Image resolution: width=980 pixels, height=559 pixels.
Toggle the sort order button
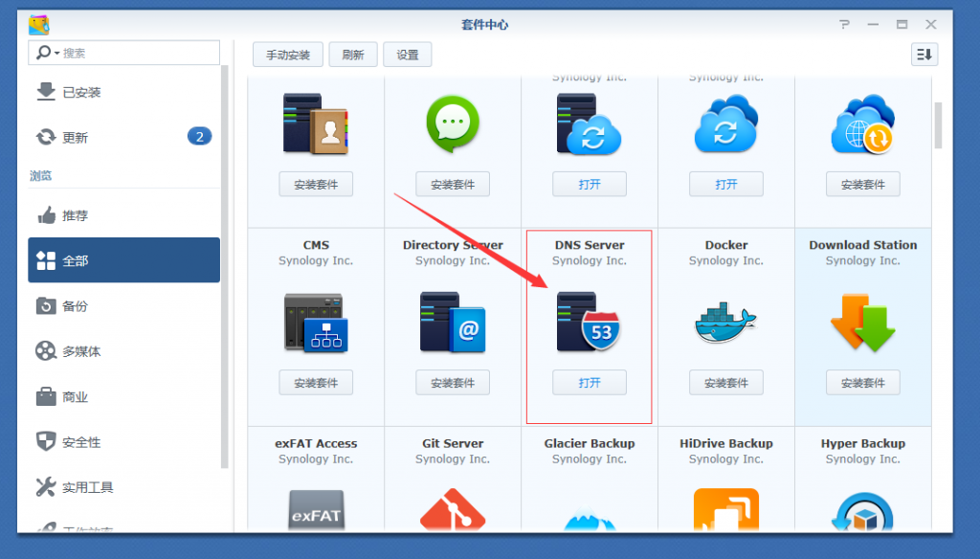click(x=924, y=55)
